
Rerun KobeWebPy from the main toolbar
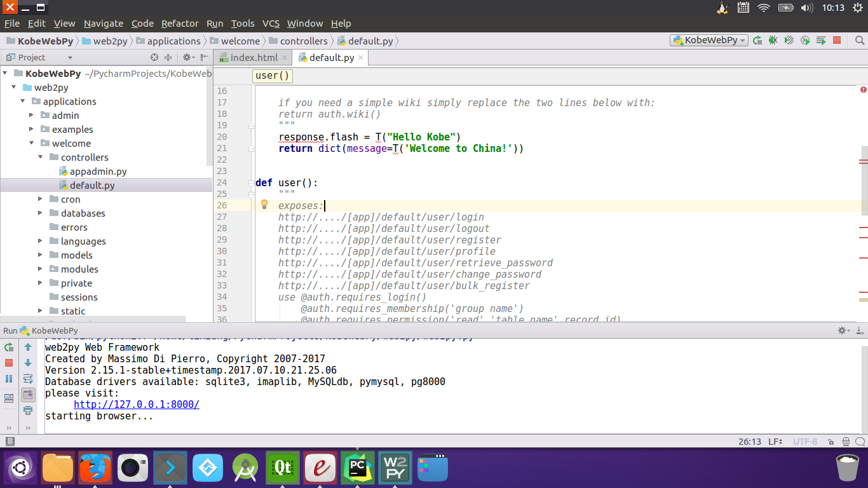pos(757,40)
